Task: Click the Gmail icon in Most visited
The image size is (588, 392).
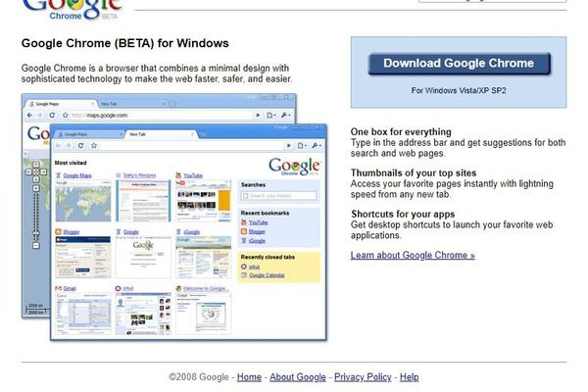Action: click(x=58, y=288)
